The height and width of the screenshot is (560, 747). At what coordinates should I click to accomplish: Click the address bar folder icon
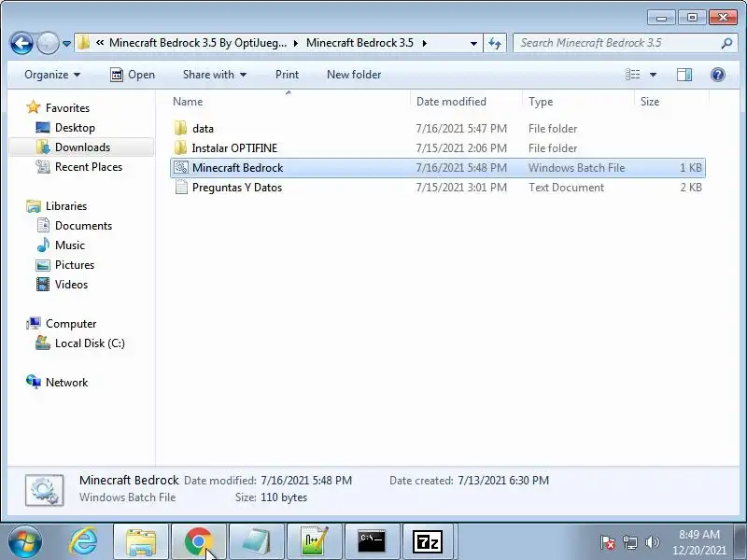click(x=83, y=43)
